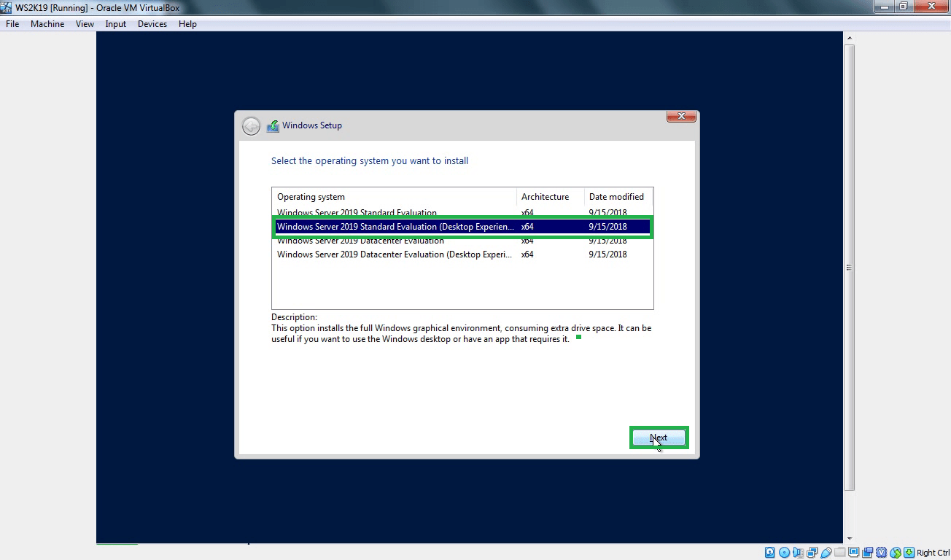951x560 pixels.
Task: Open the Devices menu
Action: click(152, 24)
